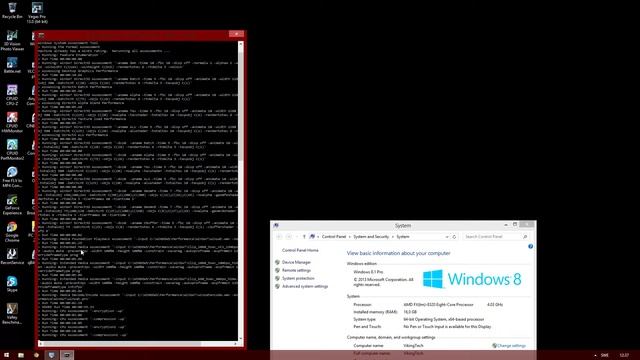Select the System breadcrumb segment
This screenshot has width=640, height=360.
pos(403,237)
